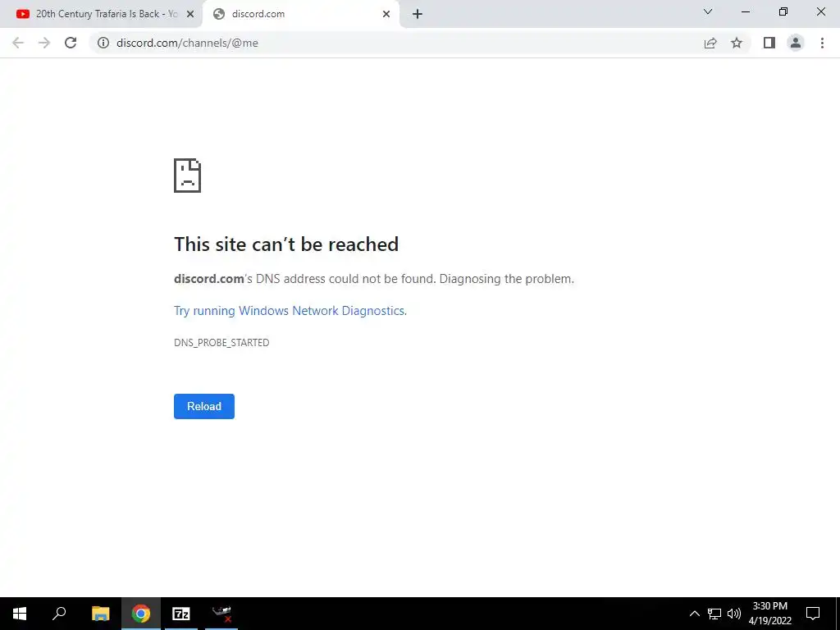840x630 pixels.
Task: Open a new tab with plus button
Action: (x=418, y=14)
